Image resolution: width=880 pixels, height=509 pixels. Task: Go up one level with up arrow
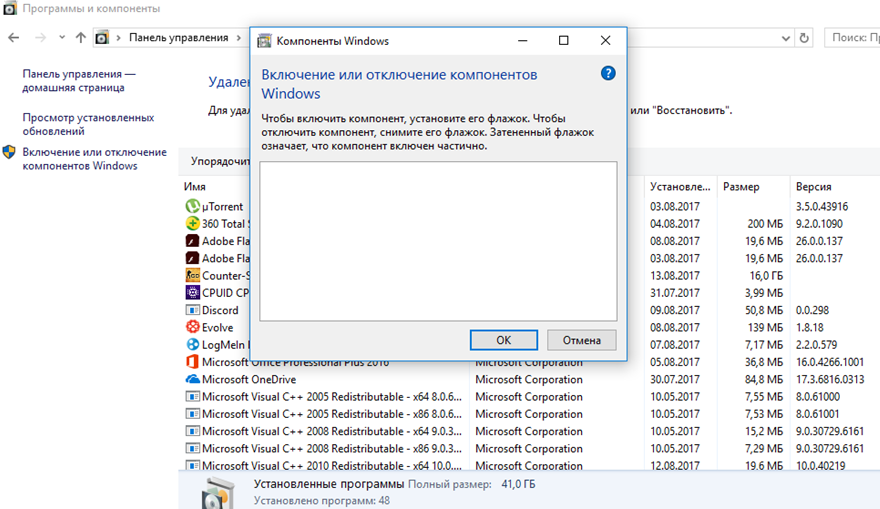point(81,38)
